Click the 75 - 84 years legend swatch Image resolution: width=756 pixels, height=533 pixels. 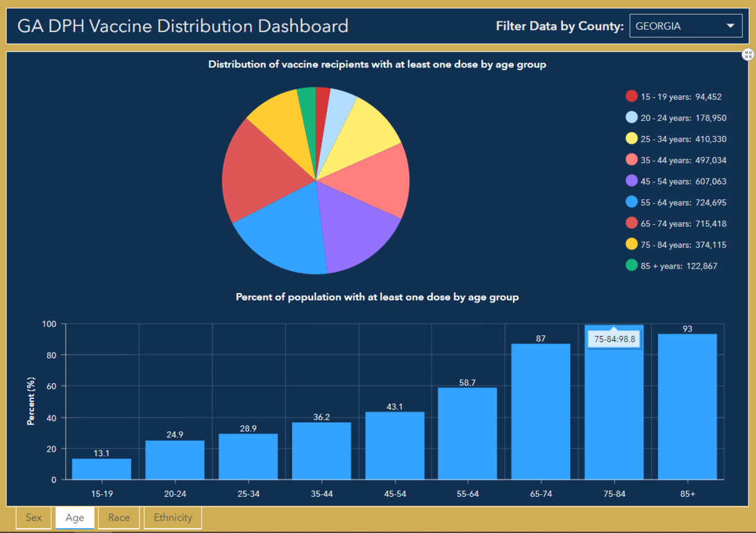point(631,244)
